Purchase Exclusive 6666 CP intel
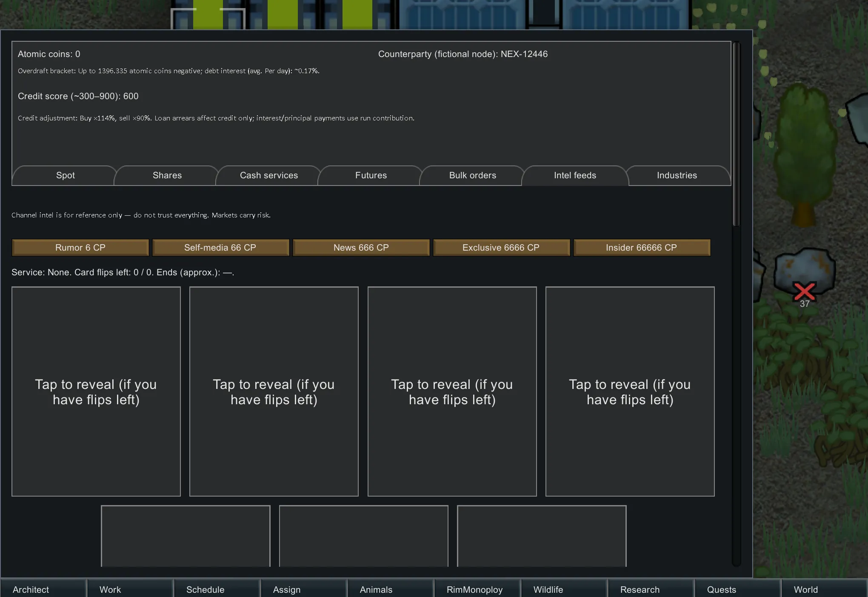 click(x=501, y=248)
